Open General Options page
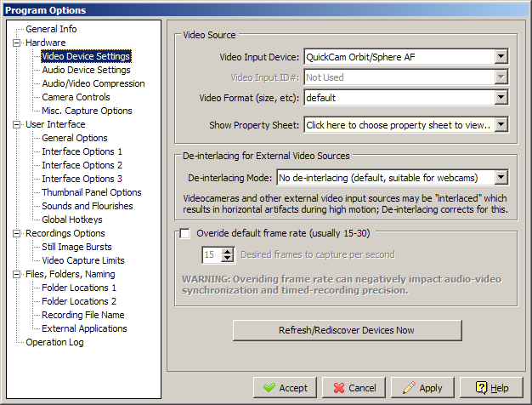Screen dimensions: 532x405 point(75,138)
